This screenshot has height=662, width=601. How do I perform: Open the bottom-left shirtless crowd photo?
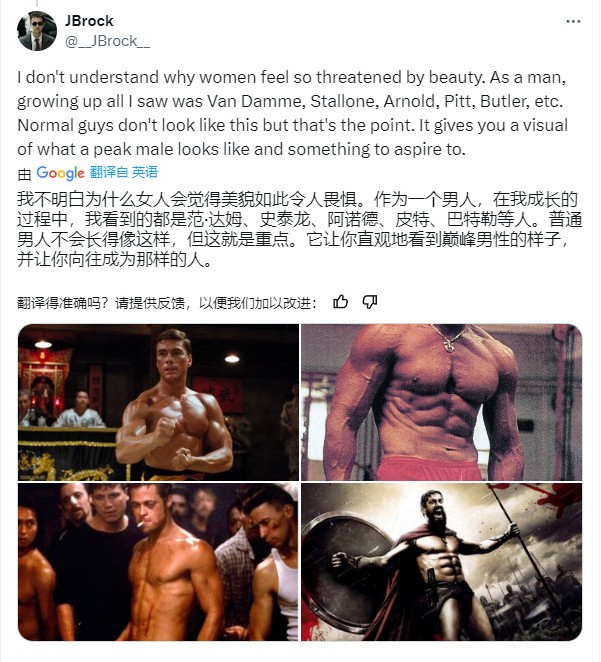[158, 562]
